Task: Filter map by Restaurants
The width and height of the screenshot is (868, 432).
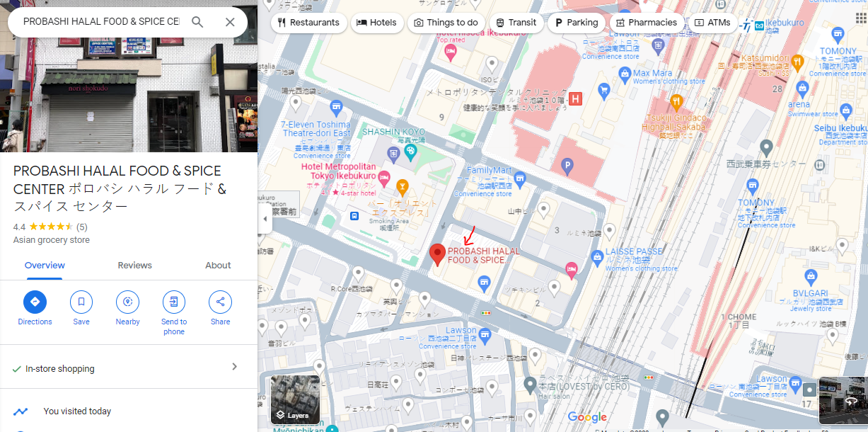Action: [308, 23]
